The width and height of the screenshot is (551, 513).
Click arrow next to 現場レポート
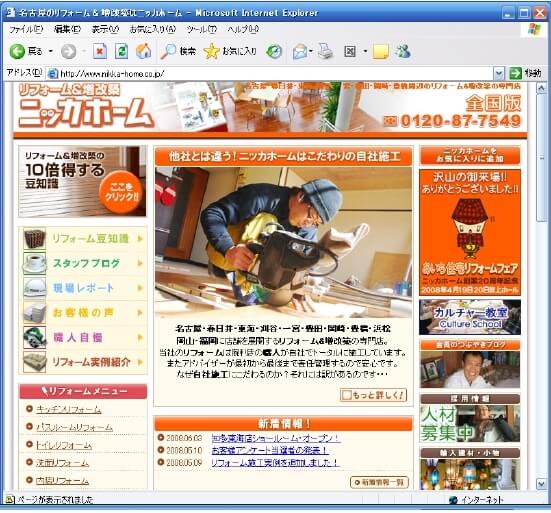140,288
